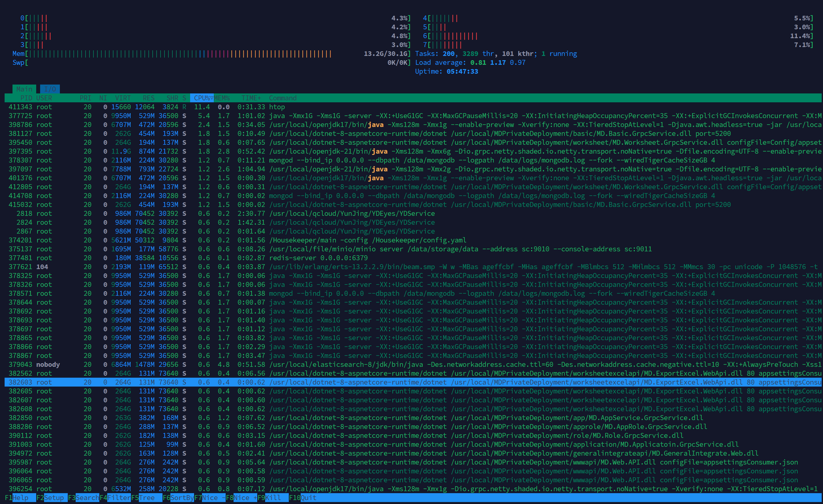This screenshot has width=823, height=504.
Task: Select the YDService row PID 2818
Action: (413, 214)
